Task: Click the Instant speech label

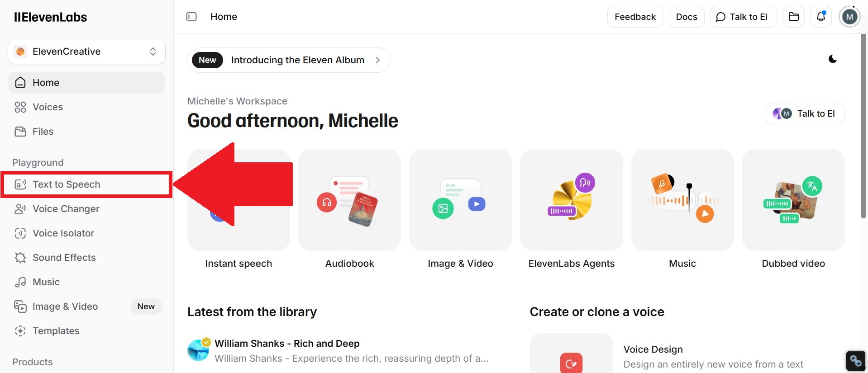Action: [238, 264]
